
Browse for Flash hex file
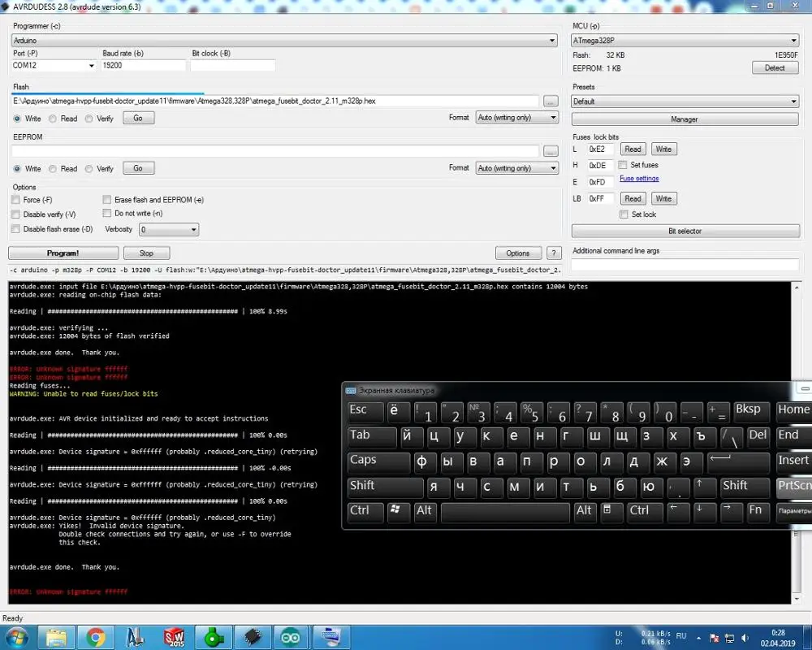point(551,101)
